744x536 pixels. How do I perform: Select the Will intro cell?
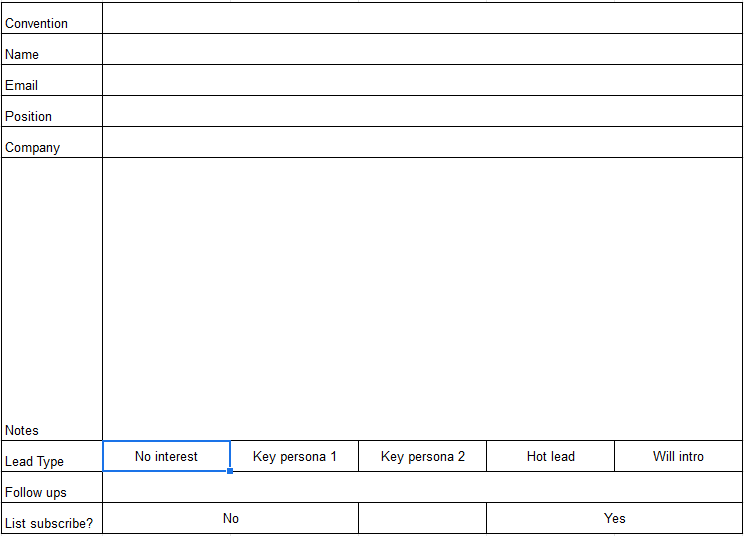click(x=679, y=456)
